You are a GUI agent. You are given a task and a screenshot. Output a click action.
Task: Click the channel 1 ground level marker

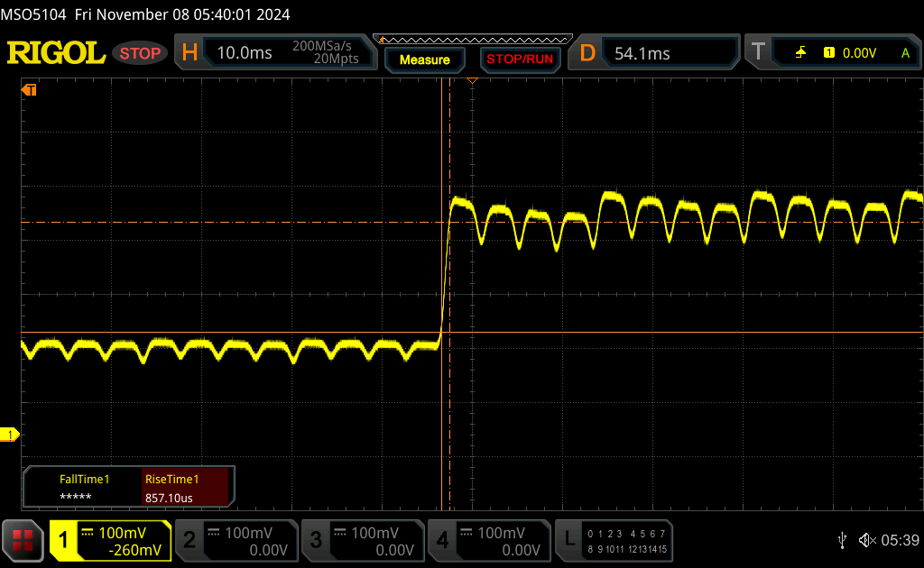click(9, 435)
